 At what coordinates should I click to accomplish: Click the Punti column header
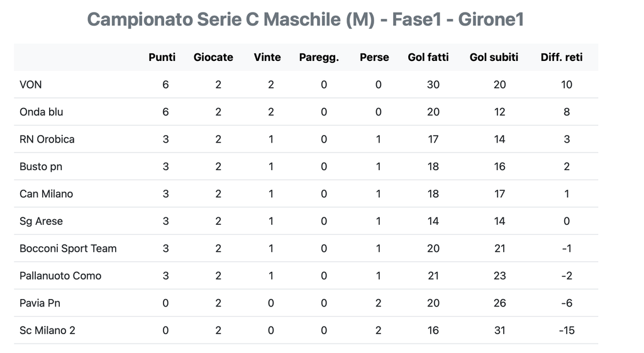tap(162, 57)
